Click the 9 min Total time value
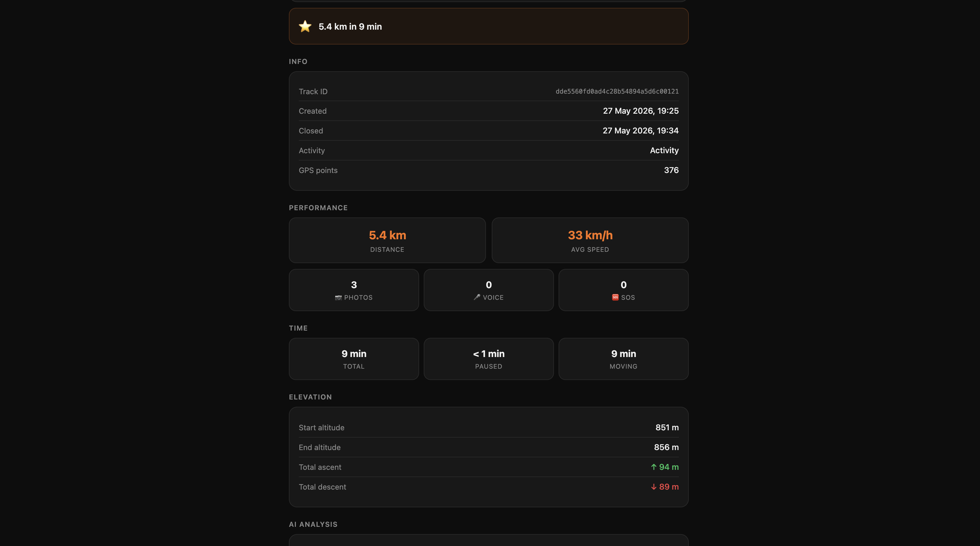 click(354, 354)
